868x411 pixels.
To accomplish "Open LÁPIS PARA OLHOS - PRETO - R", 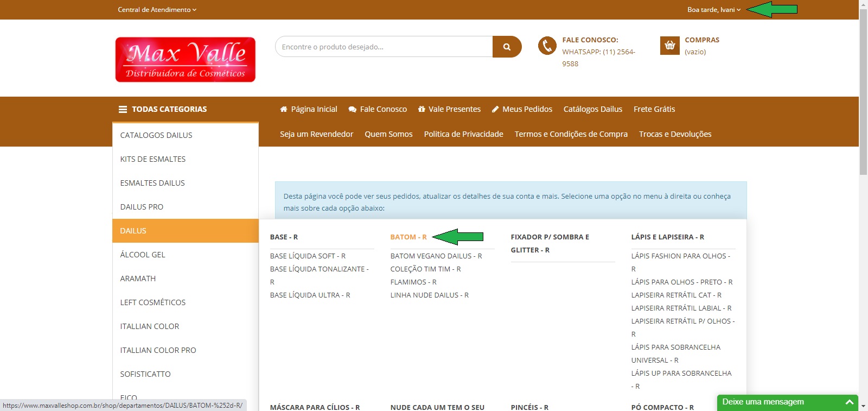I will pyautogui.click(x=682, y=282).
